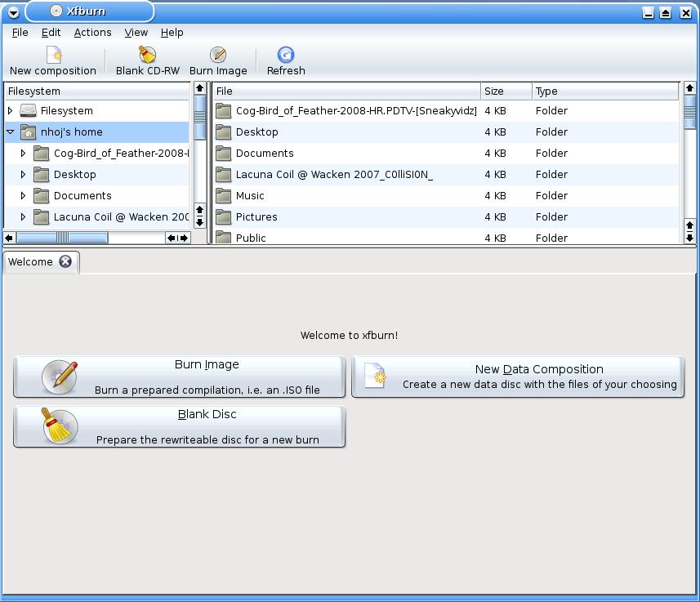Open the File menu

[x=20, y=33]
